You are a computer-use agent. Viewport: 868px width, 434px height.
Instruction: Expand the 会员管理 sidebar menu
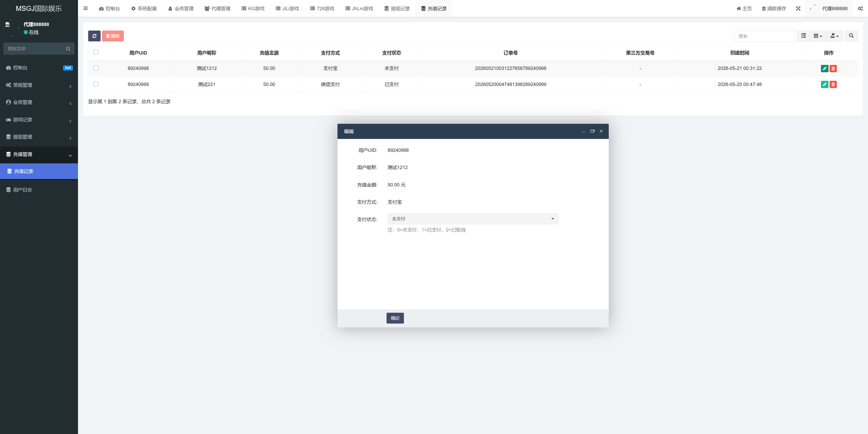coord(39,102)
